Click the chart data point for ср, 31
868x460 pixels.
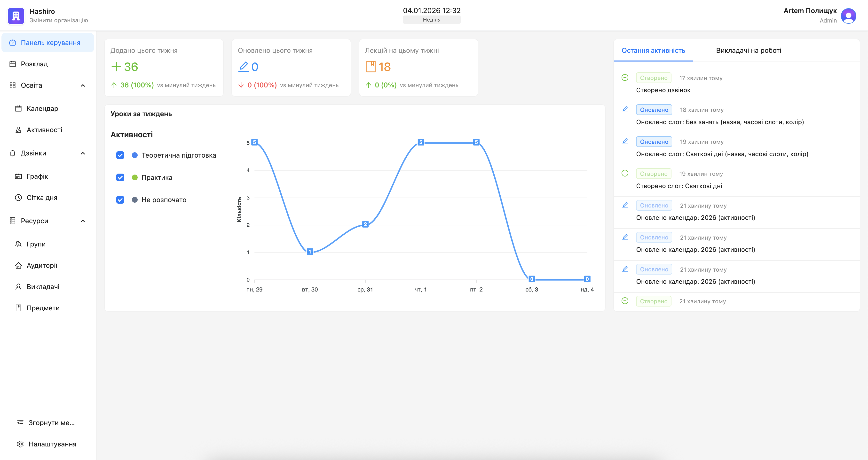point(365,224)
